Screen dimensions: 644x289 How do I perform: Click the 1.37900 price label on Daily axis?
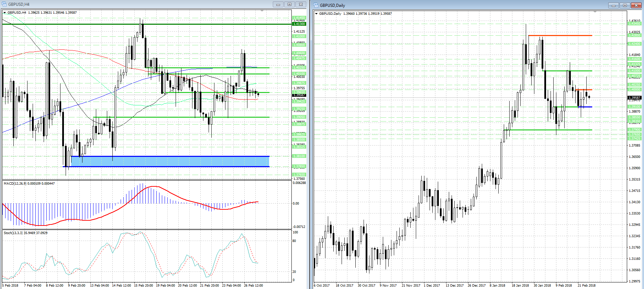point(634,130)
